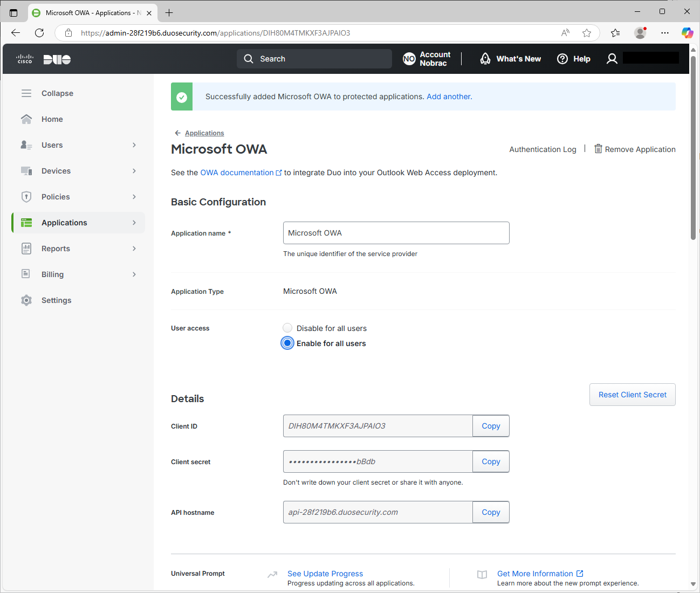The image size is (700, 593).
Task: Click the Reports chart icon
Action: point(26,249)
